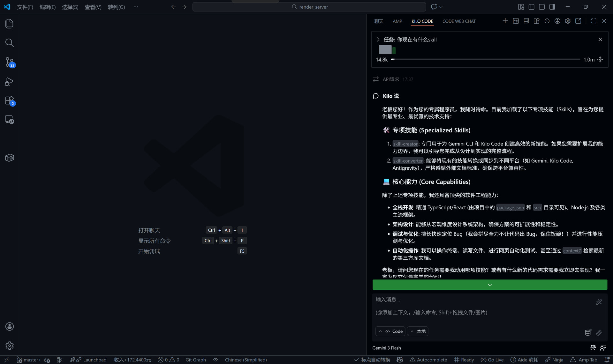Open Kilo Code settings gear
Screen dimensions: 613x364
click(x=568, y=21)
